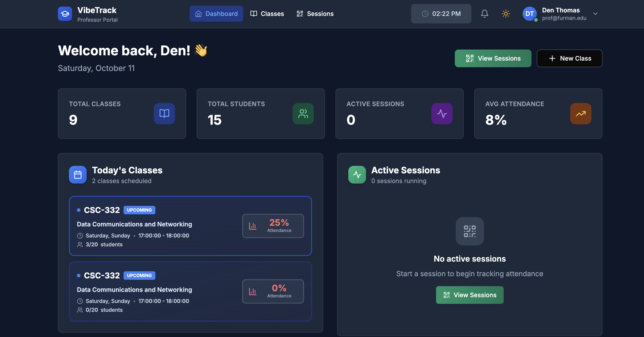The width and height of the screenshot is (644, 337).
Task: Click the 0% Attendance badge
Action: 273,291
